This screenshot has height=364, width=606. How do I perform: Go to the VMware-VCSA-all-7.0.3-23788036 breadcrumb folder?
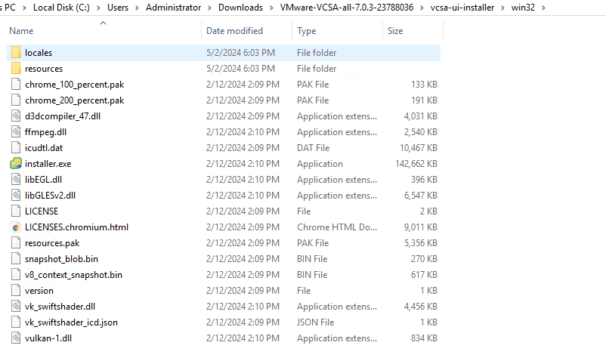pyautogui.click(x=347, y=8)
